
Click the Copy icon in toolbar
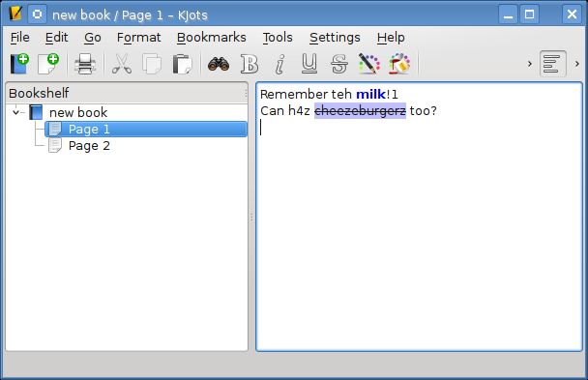click(152, 64)
